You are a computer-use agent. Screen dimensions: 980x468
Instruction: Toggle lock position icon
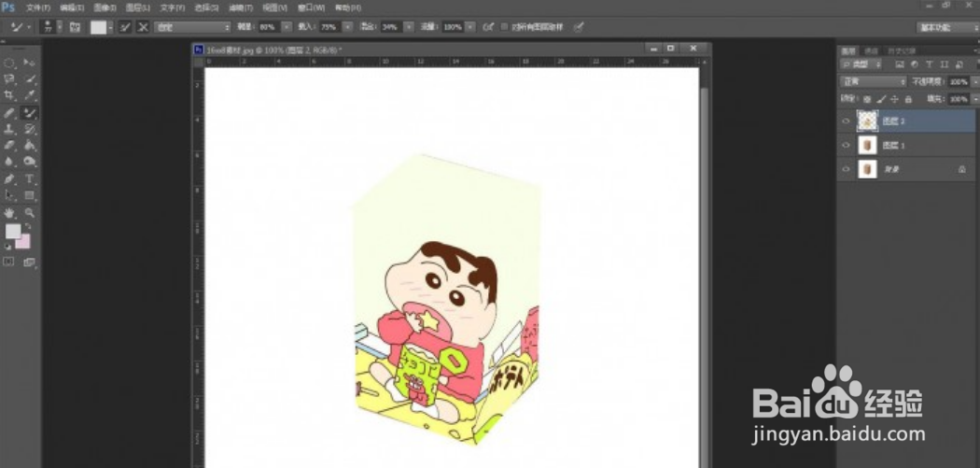[x=894, y=99]
